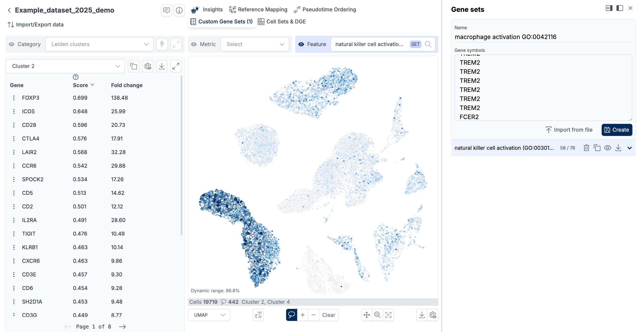Download the marker gene table for Cluster 2
The width and height of the screenshot is (644, 332).
pos(162,66)
